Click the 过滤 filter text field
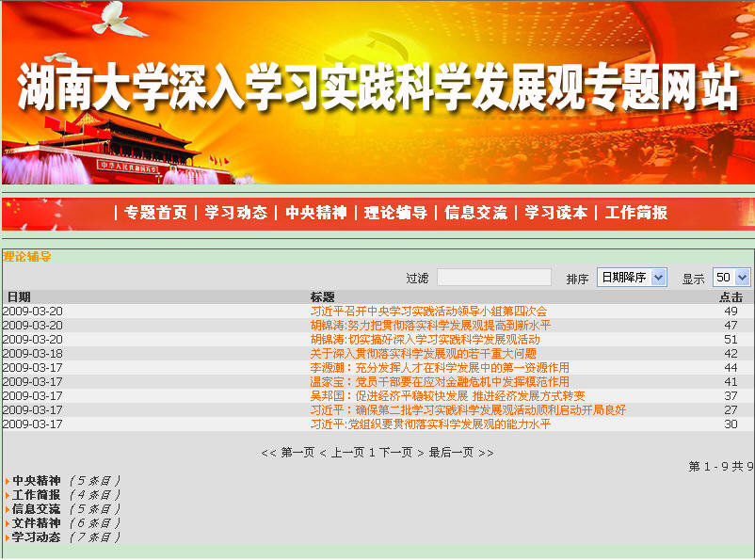This screenshot has width=755, height=560. coord(493,278)
